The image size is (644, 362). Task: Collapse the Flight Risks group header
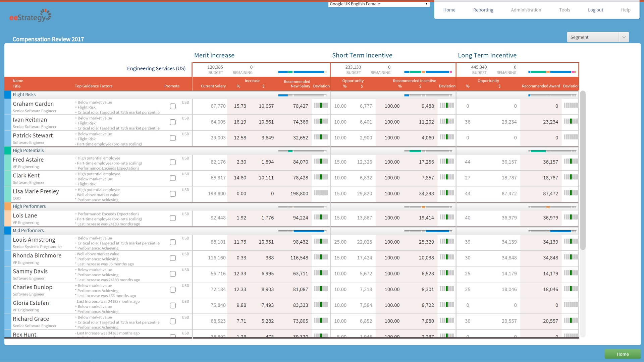[x=24, y=95]
